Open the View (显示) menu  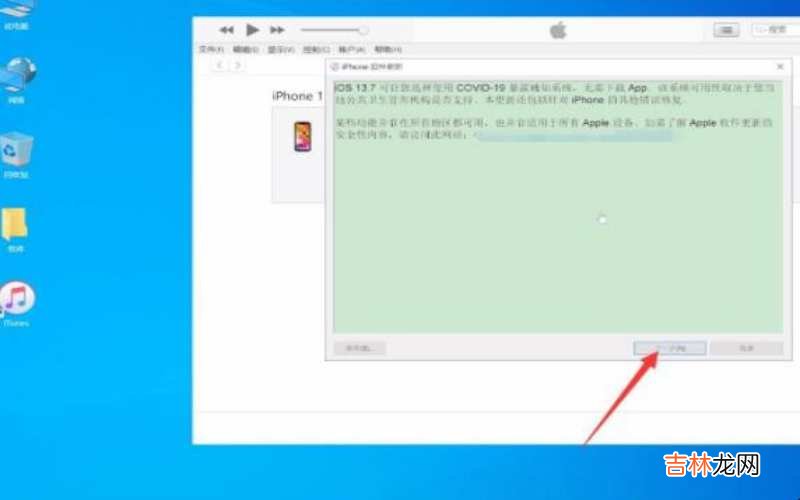tap(280, 49)
